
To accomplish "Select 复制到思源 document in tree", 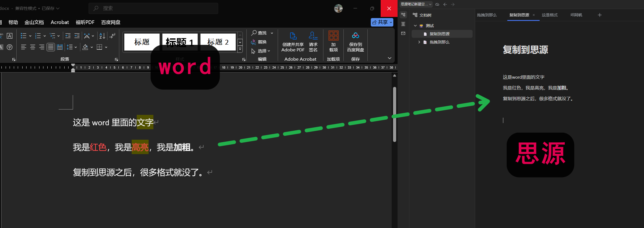I will (x=442, y=34).
